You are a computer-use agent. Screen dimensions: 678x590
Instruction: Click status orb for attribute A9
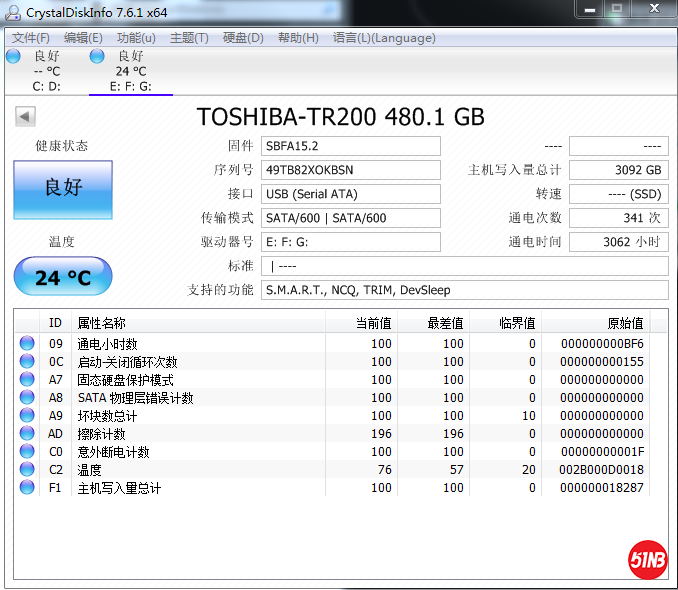[27, 415]
